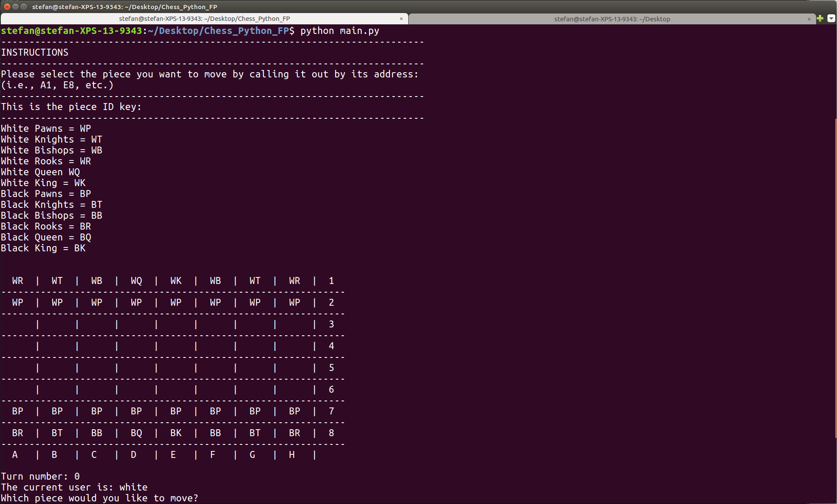Viewport: 837px width, 504px height.
Task: Click the 'python main.py' command text
Action: coord(340,31)
